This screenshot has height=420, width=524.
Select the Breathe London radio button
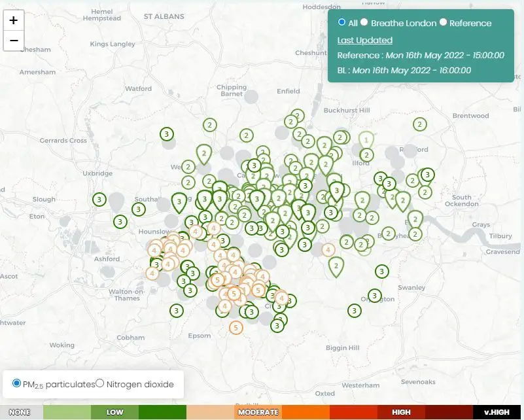pyautogui.click(x=364, y=22)
